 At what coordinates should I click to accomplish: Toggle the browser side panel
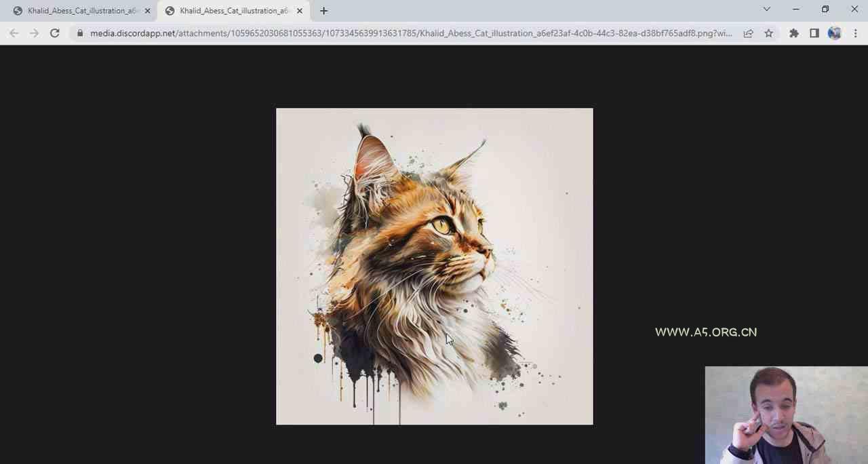point(814,33)
